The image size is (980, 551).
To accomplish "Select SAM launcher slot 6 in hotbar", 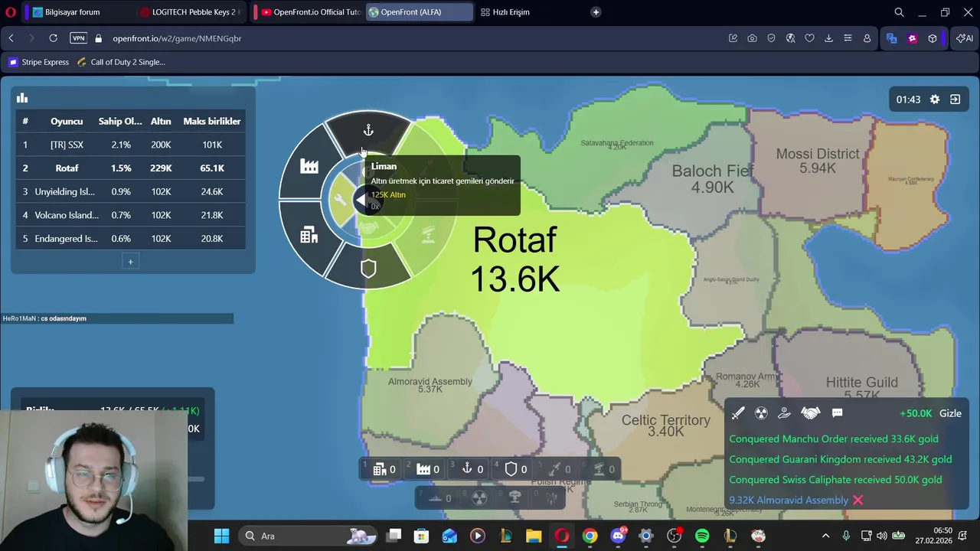I will pyautogui.click(x=600, y=469).
